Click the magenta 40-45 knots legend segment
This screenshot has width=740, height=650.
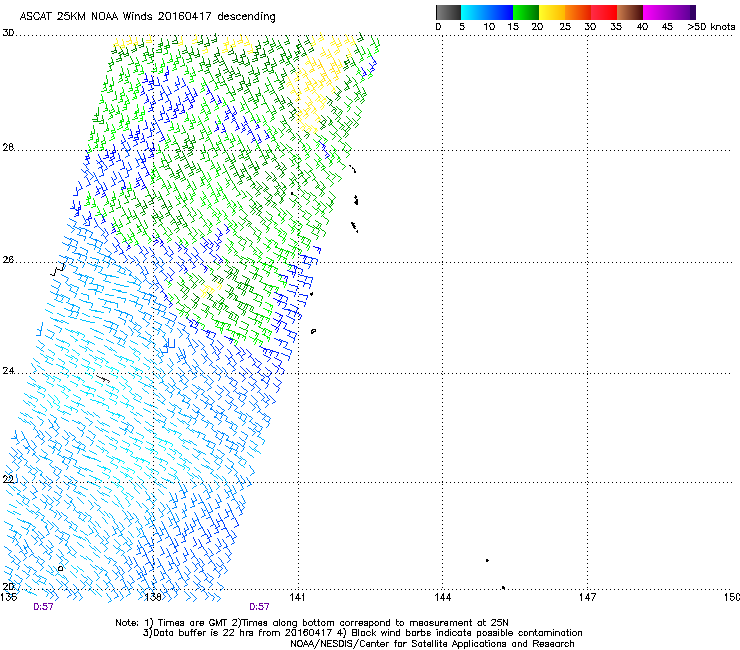coord(656,12)
